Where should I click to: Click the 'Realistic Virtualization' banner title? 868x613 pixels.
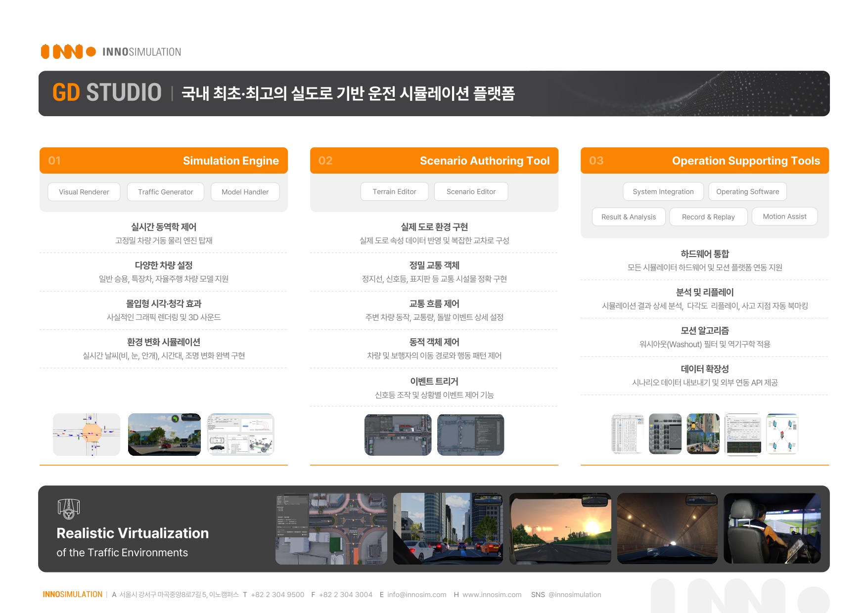pos(133,533)
